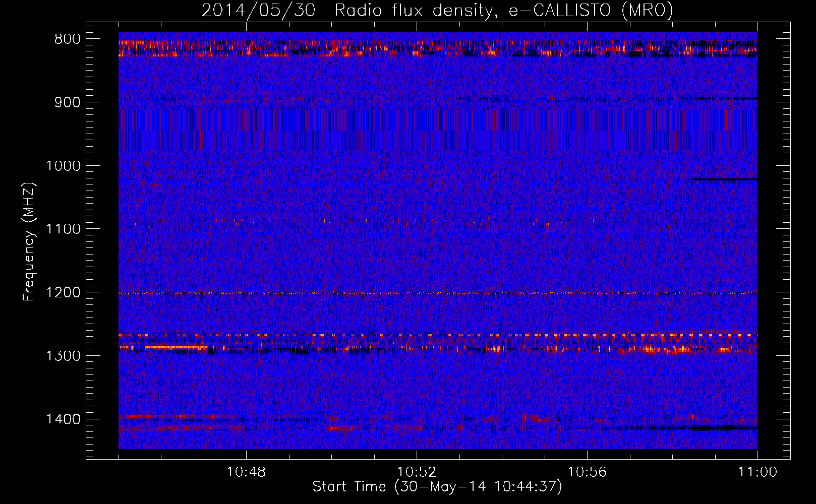816x504 pixels.
Task: Click the 10:48 time tick label
Action: click(x=246, y=472)
